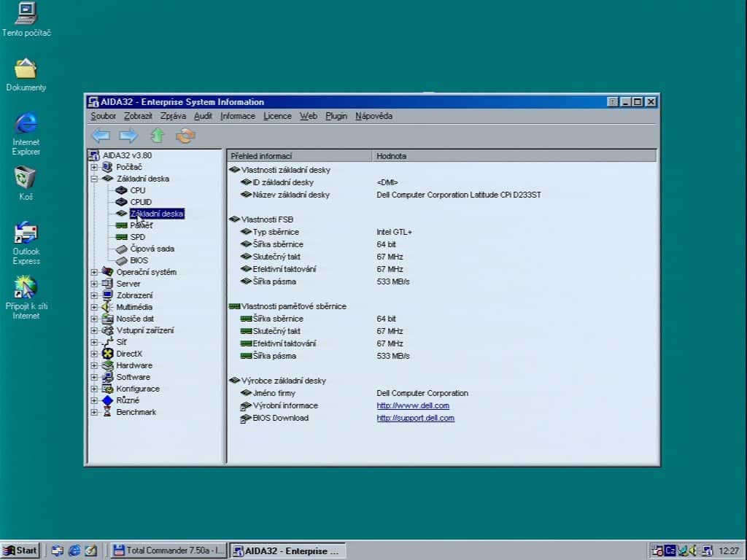Click the volume speaker tray icon
Screen dimensions: 747x560
coord(693,551)
